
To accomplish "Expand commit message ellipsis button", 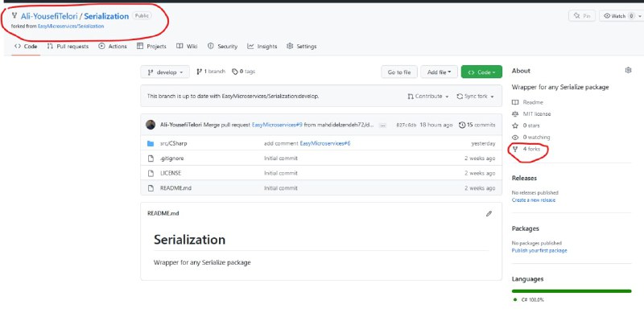I will pos(383,126).
